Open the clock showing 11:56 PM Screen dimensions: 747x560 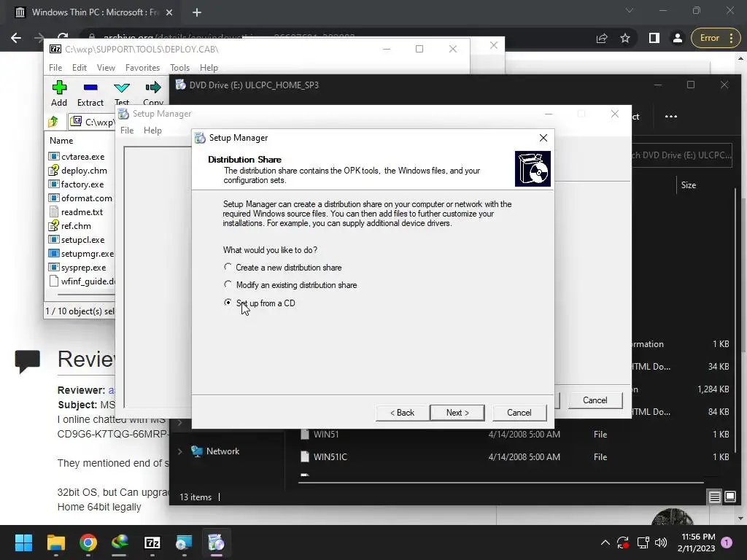coord(696,542)
